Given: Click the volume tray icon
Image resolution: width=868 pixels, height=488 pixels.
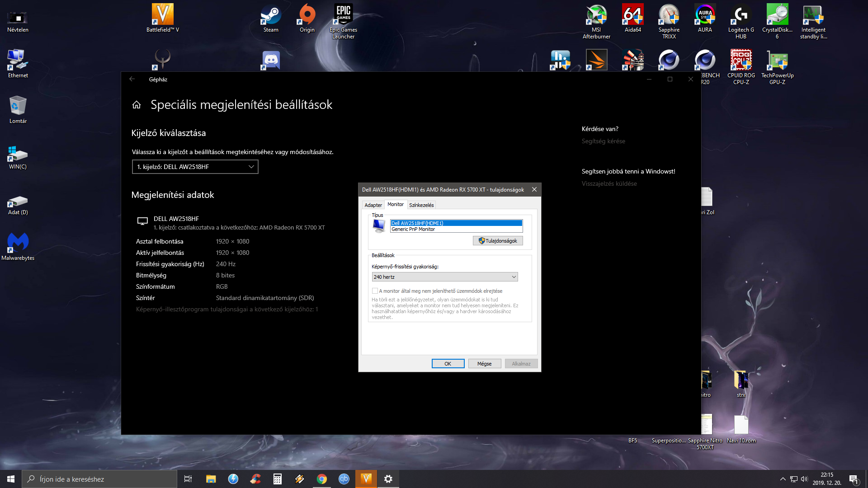Looking at the screenshot, I should pyautogui.click(x=804, y=479).
